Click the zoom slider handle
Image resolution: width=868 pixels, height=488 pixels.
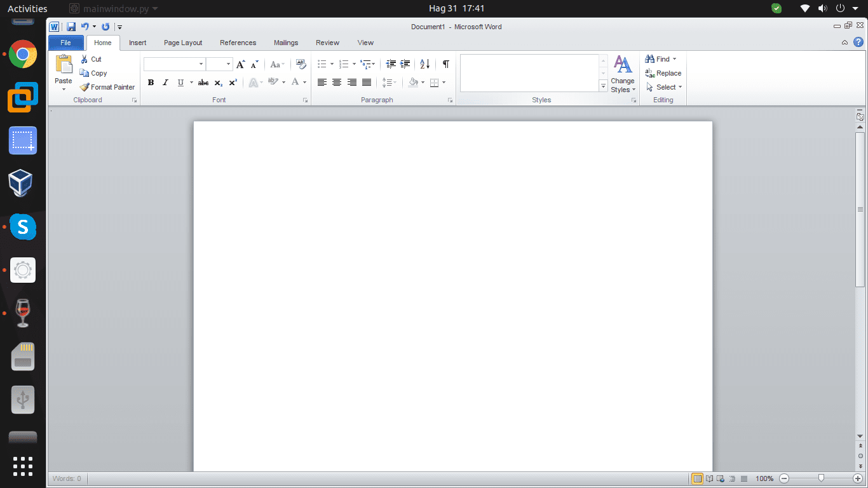(821, 478)
